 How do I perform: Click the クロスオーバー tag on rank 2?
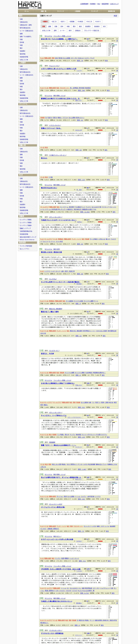point(64,88)
